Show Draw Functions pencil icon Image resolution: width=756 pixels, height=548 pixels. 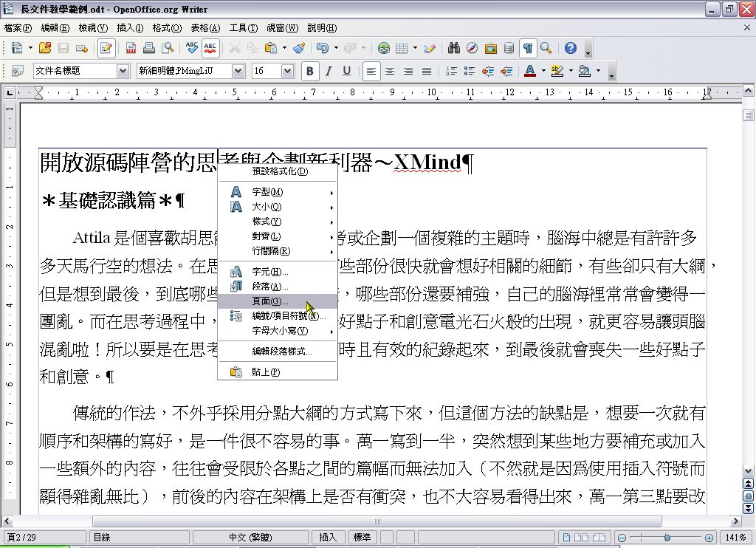[429, 48]
